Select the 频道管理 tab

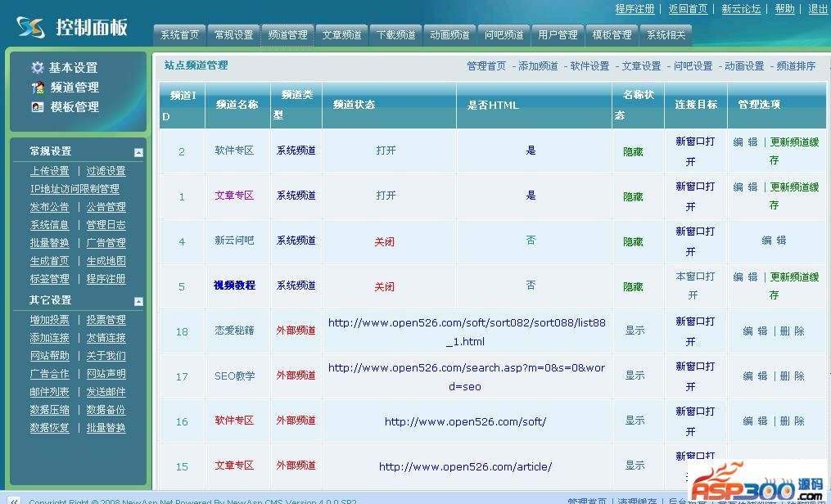(x=287, y=35)
